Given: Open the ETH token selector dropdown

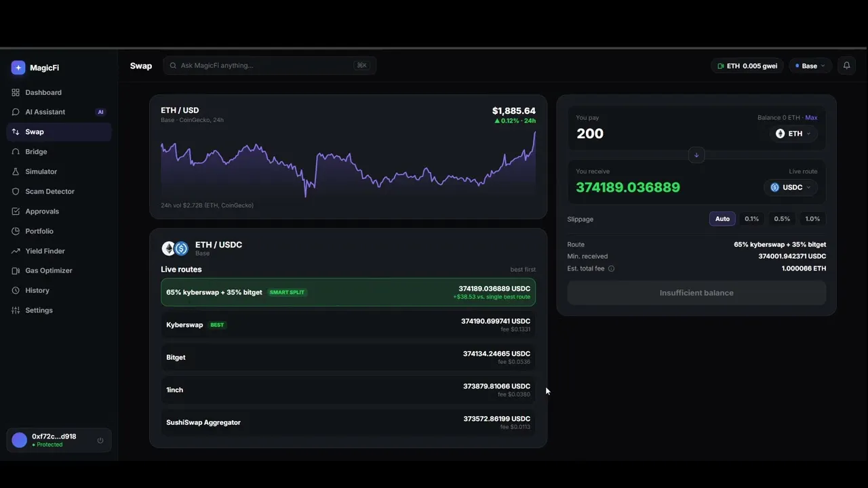Looking at the screenshot, I should (793, 134).
